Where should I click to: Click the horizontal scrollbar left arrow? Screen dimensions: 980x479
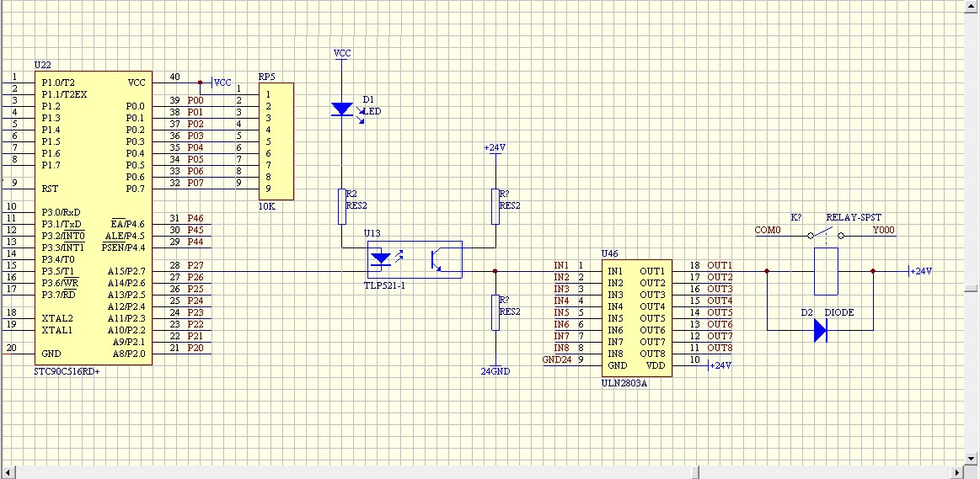click(7, 471)
